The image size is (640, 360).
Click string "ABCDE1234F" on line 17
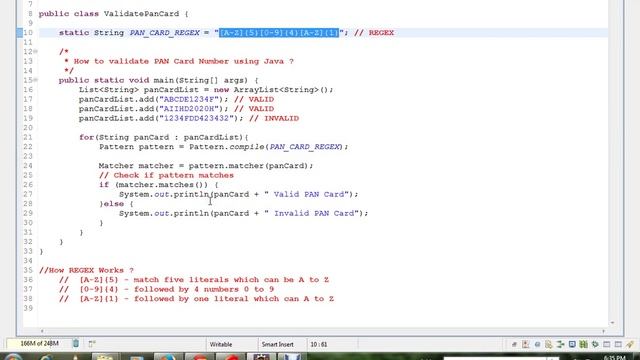[189, 99]
